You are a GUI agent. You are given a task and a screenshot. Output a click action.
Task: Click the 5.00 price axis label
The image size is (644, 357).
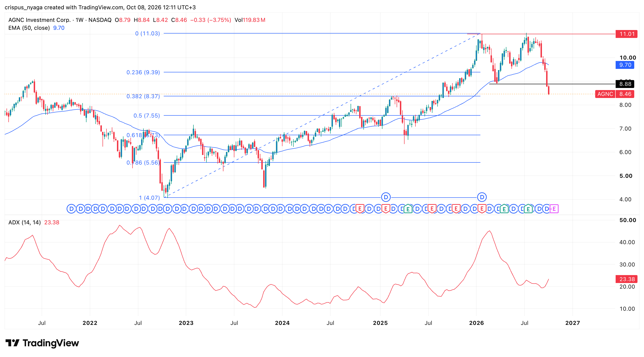click(x=626, y=176)
